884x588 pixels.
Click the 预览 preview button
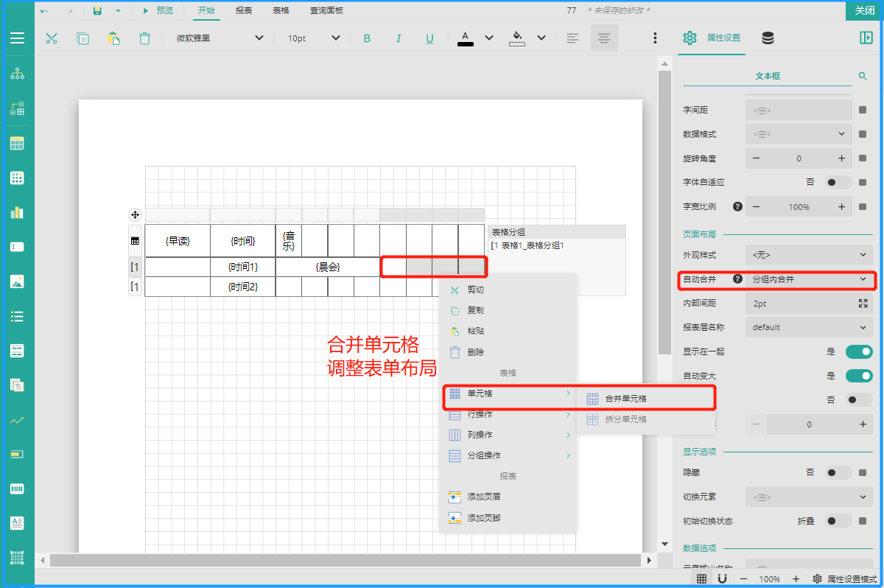[x=158, y=10]
